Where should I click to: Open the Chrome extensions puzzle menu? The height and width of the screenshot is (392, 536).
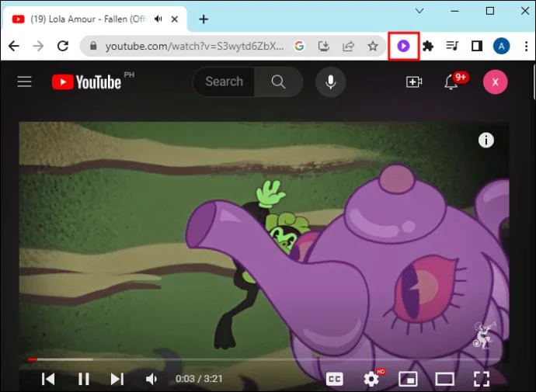point(428,46)
